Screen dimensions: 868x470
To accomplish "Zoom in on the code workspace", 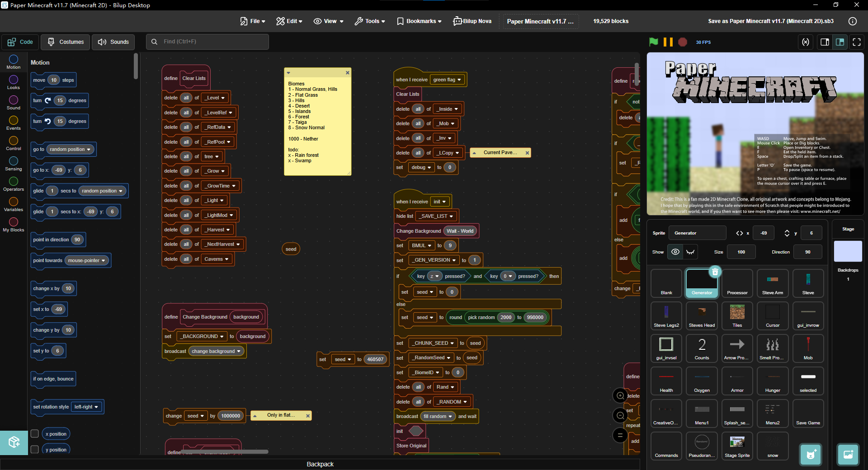I will pos(620,396).
